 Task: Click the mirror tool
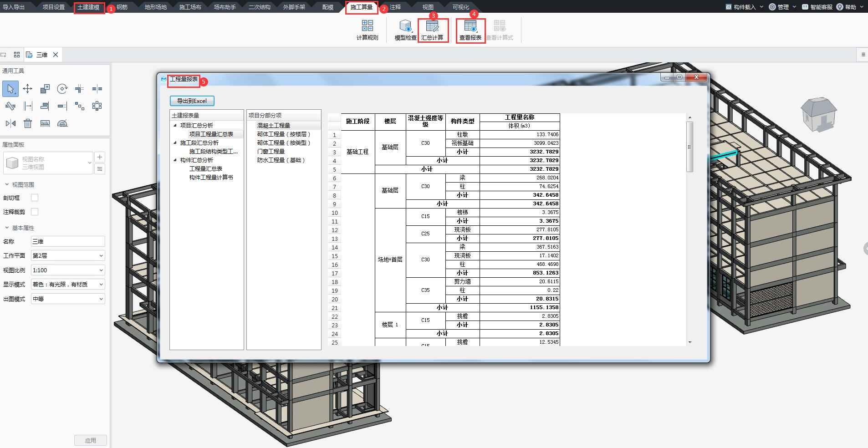click(10, 123)
